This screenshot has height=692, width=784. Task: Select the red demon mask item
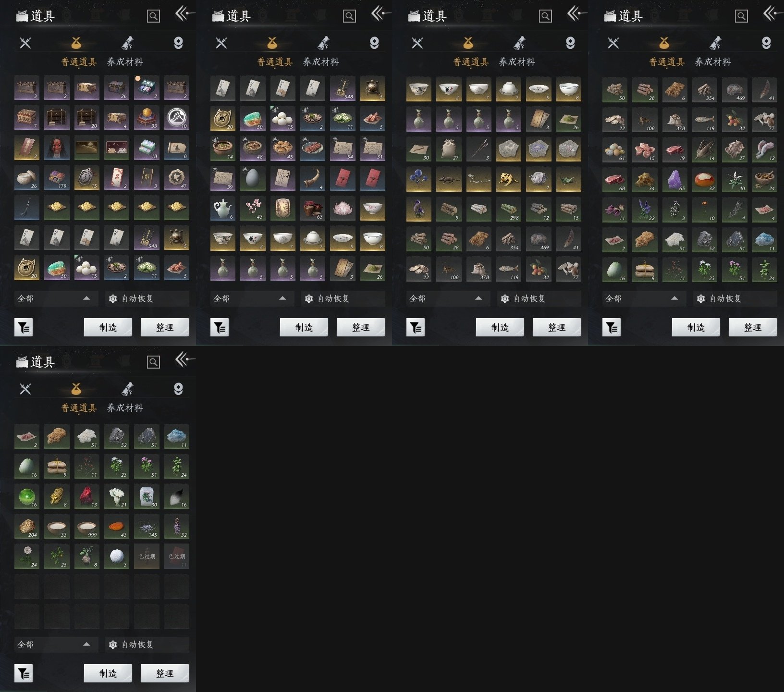click(x=57, y=148)
